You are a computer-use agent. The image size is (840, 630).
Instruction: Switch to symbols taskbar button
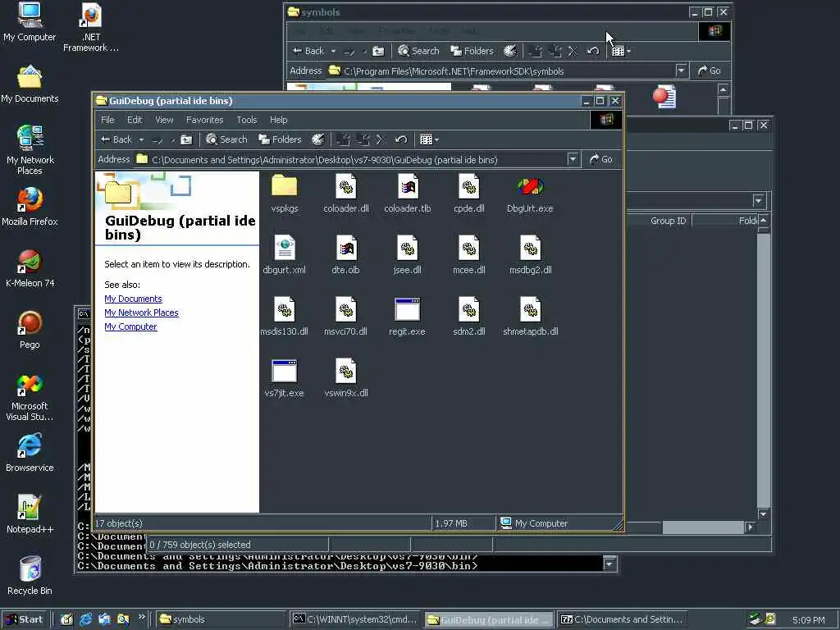pos(221,619)
